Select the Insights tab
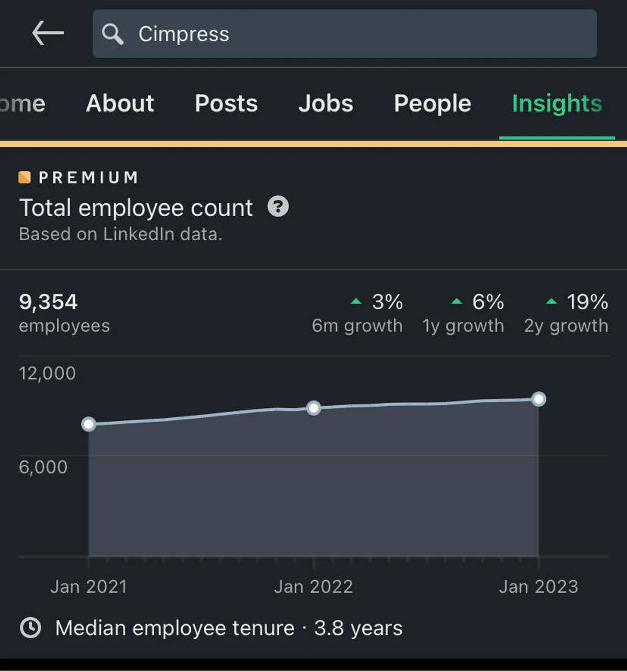 point(557,103)
